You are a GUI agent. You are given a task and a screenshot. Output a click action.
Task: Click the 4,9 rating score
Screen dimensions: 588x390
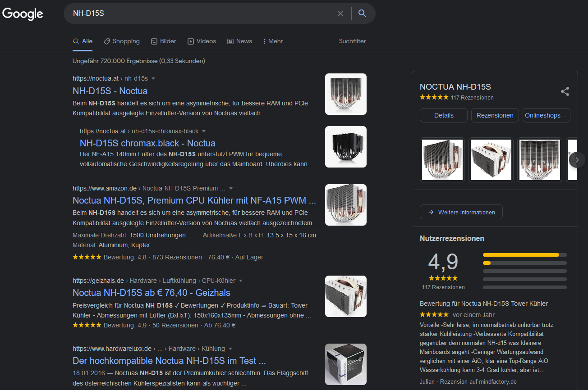[x=443, y=262]
